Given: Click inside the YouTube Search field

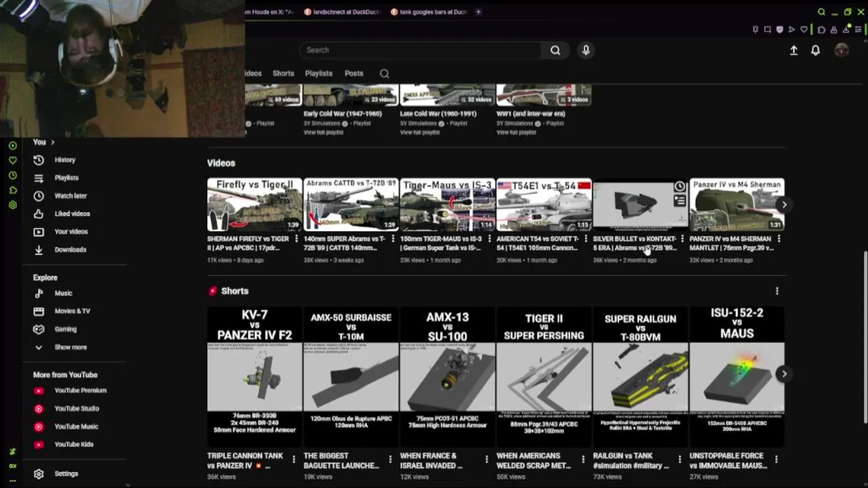Looking at the screenshot, I should point(420,50).
